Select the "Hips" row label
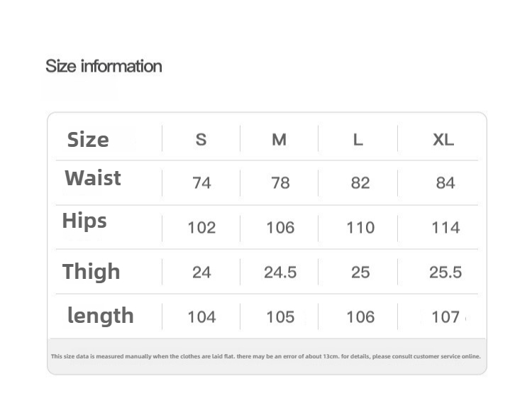This screenshot has height=418, width=532. coord(84,221)
